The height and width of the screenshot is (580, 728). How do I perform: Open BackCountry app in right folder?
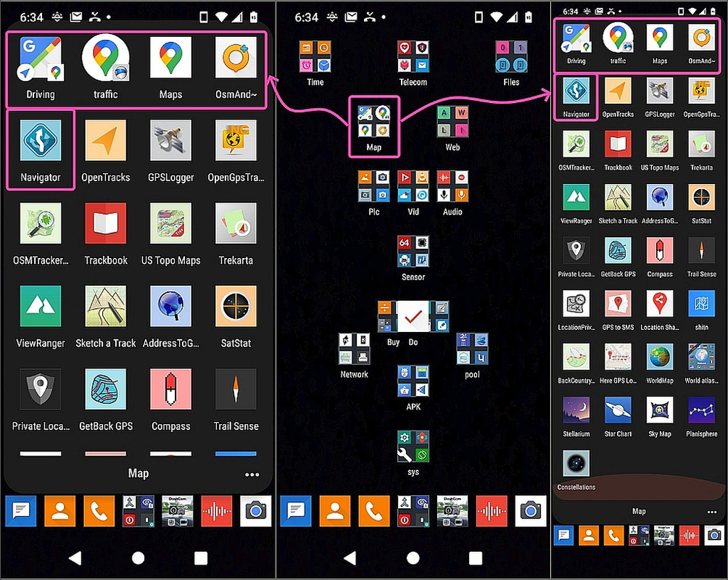[576, 357]
